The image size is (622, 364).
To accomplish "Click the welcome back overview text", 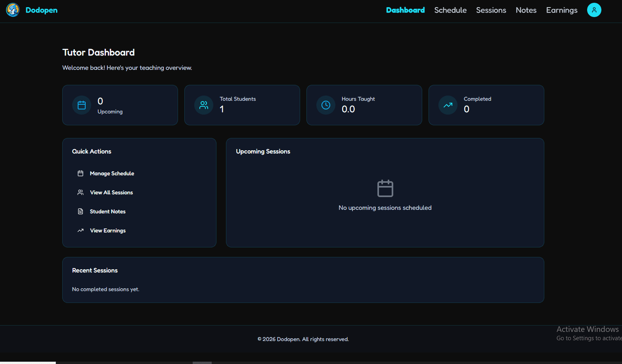I will click(127, 68).
